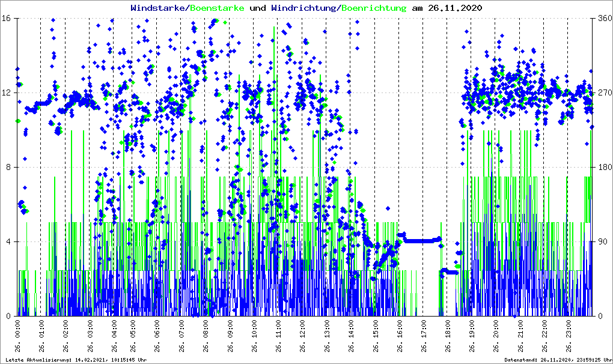Click left axis value 8

tap(8, 167)
